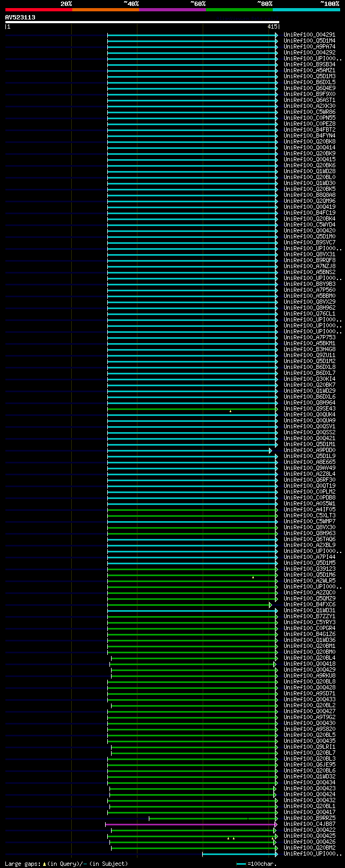This screenshot has width=345, height=868.
Task: Select hit UniRef100_B7ZZY1
Action: tap(309, 616)
